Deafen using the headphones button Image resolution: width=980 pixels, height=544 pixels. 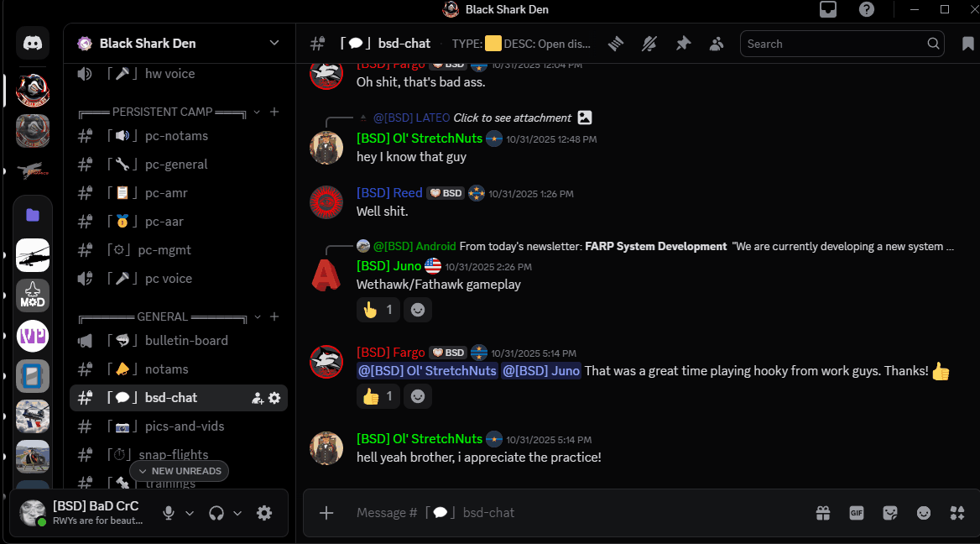tap(216, 513)
